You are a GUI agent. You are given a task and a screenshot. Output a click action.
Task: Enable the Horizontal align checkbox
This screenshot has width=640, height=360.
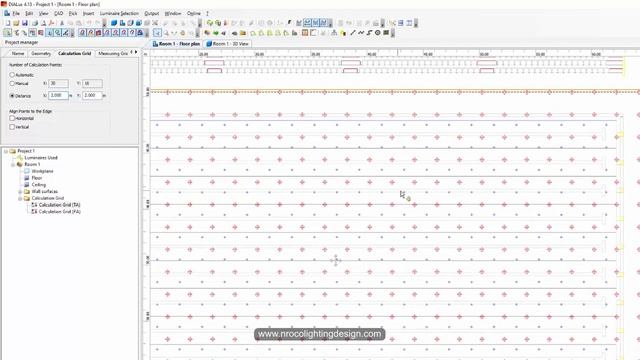pyautogui.click(x=12, y=118)
